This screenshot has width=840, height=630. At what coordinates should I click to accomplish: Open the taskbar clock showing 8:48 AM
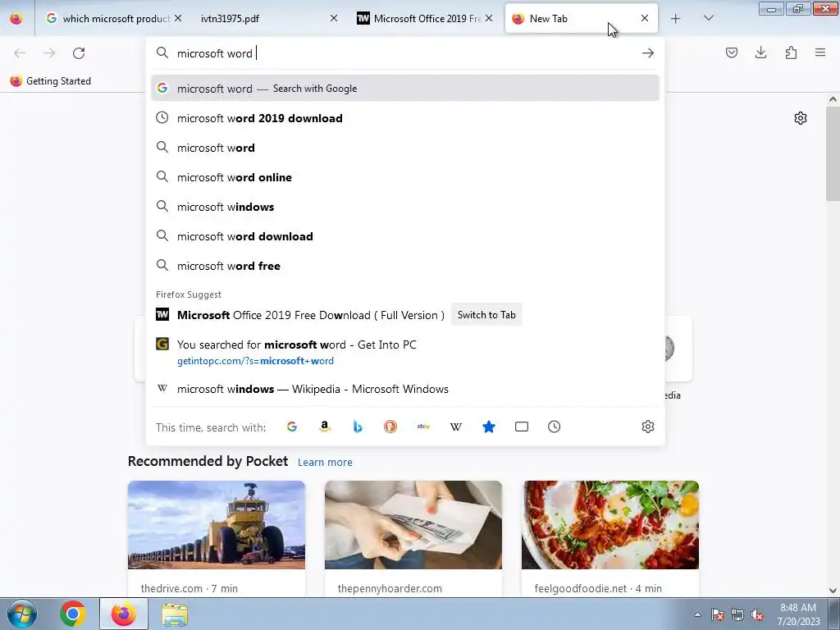click(x=798, y=614)
